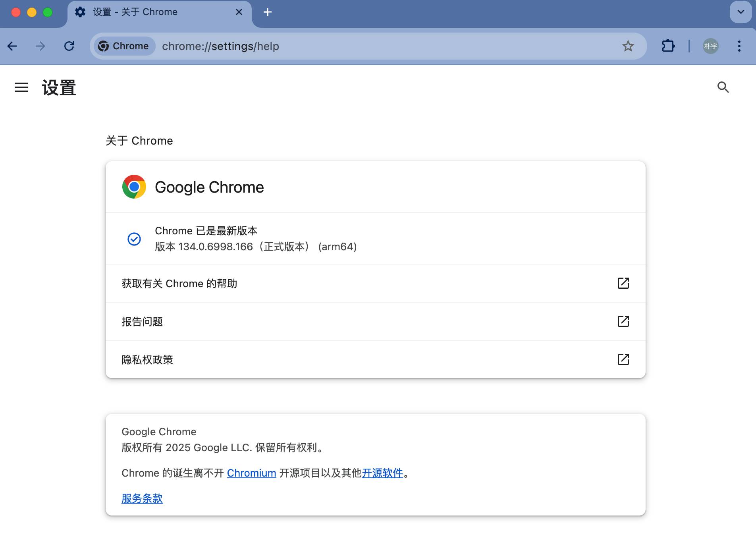Screen dimensions: 756x533
Task: Reload the page with refresh icon
Action: coord(69,46)
